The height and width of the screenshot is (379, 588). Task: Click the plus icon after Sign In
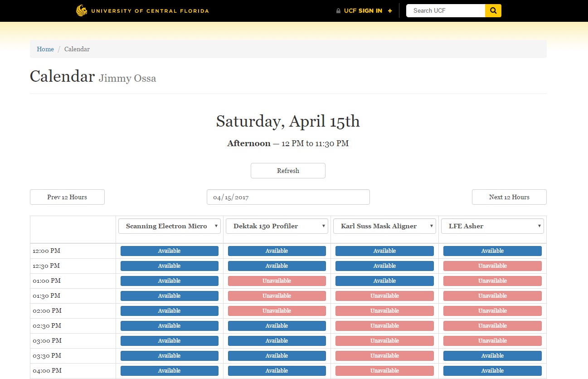[390, 11]
